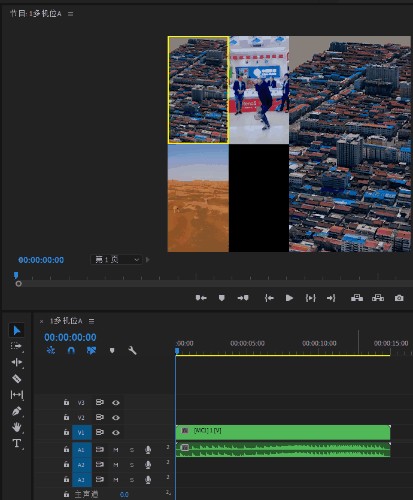Image resolution: width=413 pixels, height=500 pixels.
Task: Go to In point
Action: (x=269, y=298)
